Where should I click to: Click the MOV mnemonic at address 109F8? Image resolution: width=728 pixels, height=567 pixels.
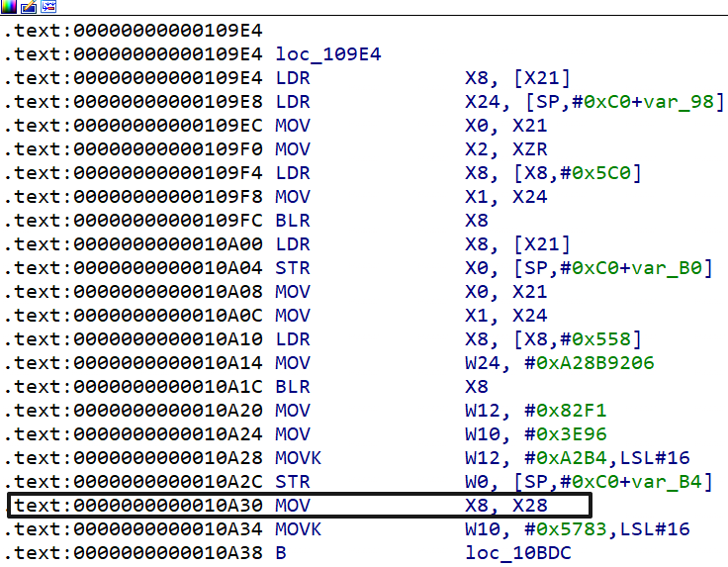tap(293, 197)
